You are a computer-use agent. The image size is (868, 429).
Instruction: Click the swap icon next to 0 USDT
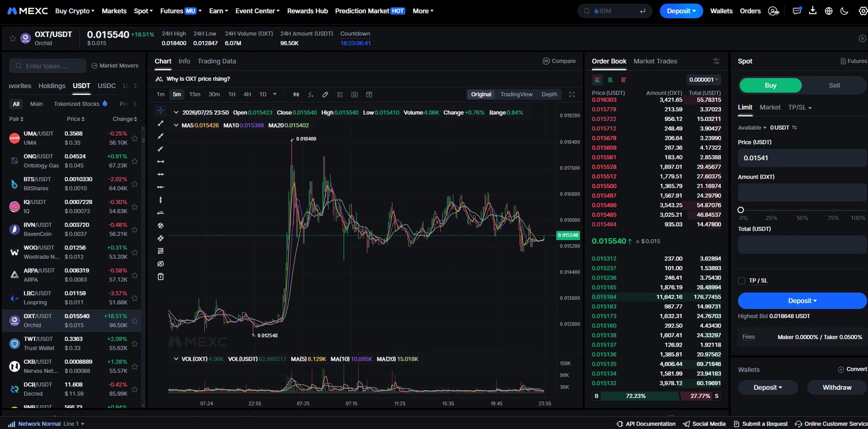(795, 128)
